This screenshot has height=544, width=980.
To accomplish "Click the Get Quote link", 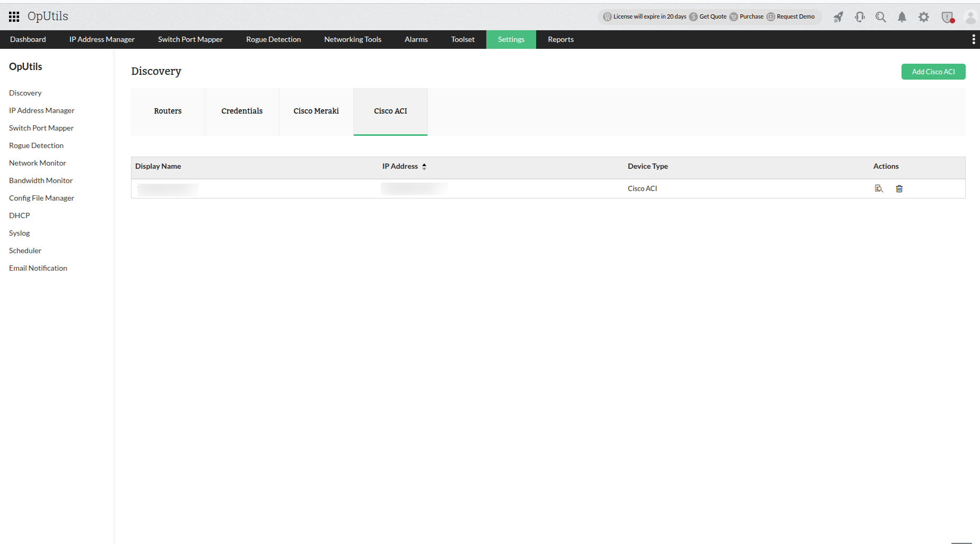I will tap(713, 16).
